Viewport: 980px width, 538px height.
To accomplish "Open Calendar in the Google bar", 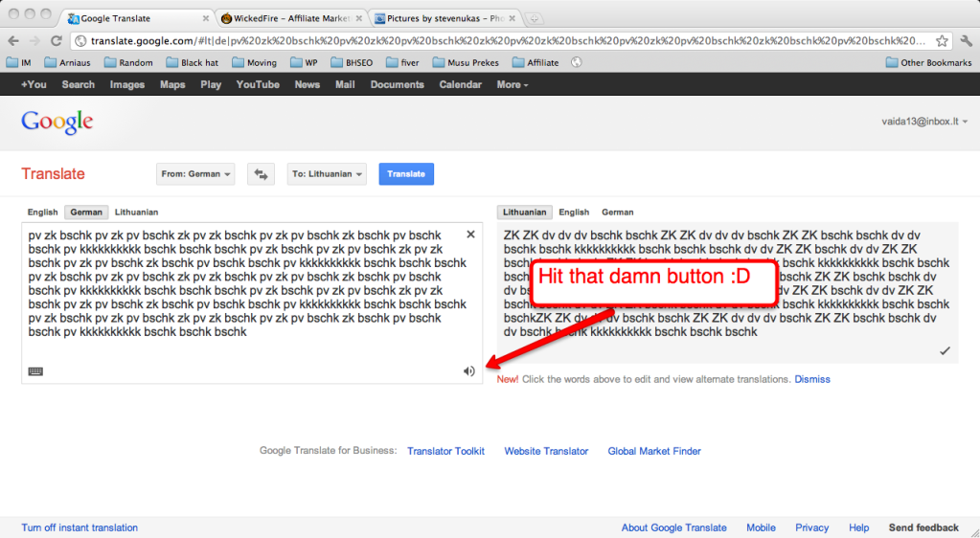I will click(460, 84).
